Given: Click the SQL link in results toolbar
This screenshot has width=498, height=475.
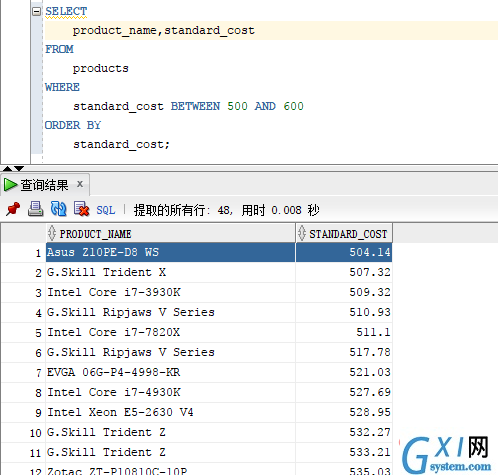Looking at the screenshot, I should click(x=106, y=210).
